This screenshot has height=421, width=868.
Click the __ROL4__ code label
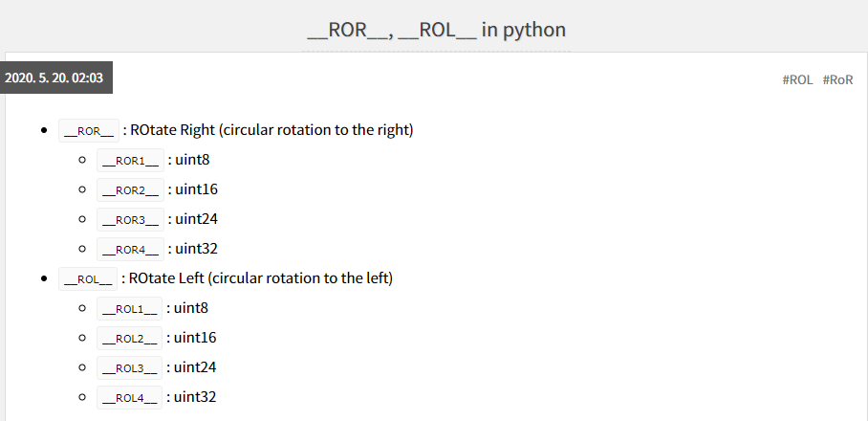click(130, 397)
